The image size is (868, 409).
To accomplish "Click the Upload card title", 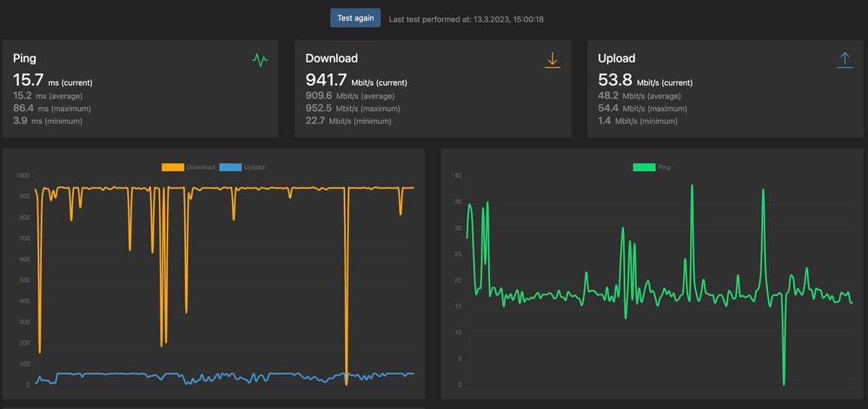I will coord(617,58).
